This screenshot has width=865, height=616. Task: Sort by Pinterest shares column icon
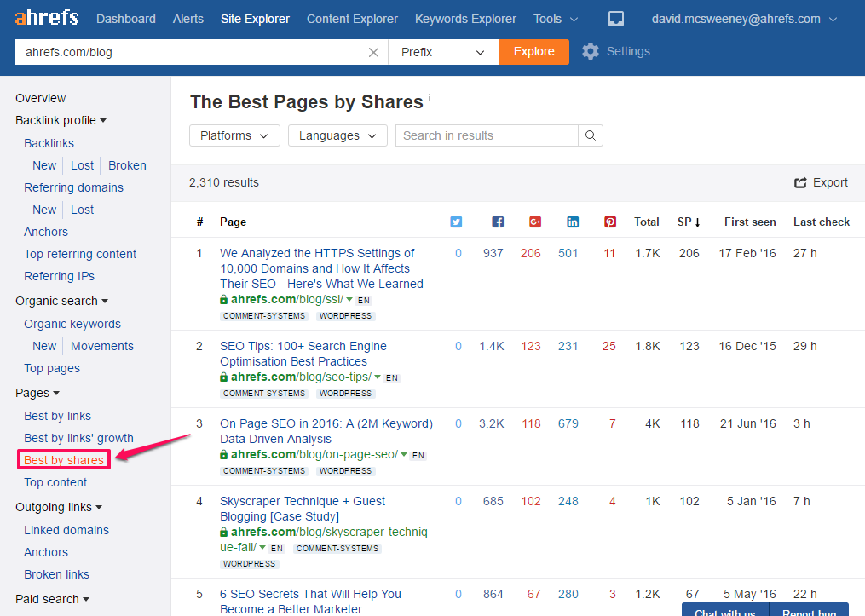point(609,222)
